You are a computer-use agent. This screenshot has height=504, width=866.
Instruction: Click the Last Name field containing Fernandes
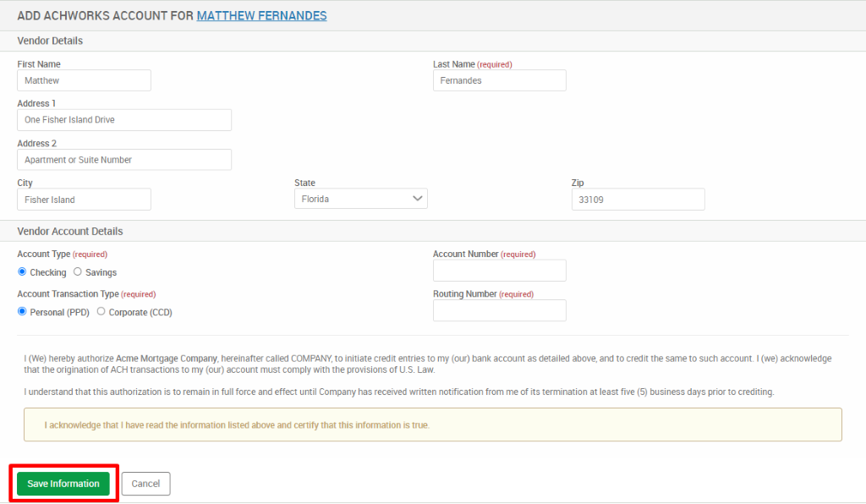499,79
